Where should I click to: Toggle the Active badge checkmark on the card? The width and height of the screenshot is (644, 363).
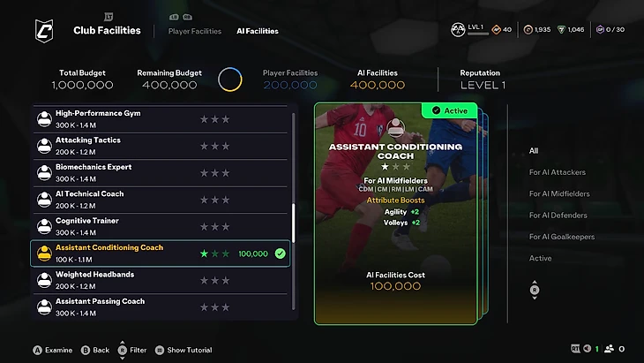(x=436, y=110)
